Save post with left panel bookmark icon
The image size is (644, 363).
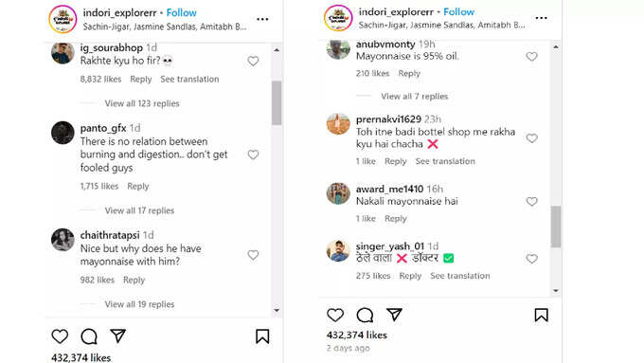tap(262, 336)
